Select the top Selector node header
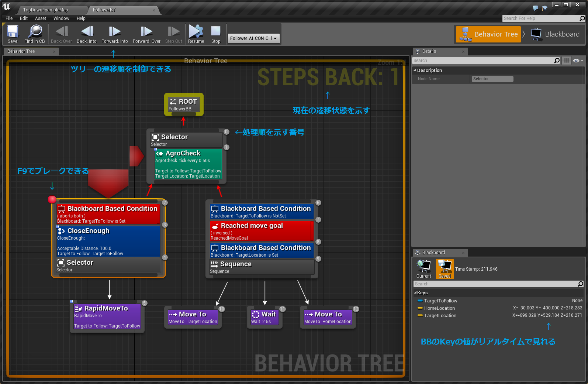Image resolution: width=588 pixels, height=384 pixels. tap(186, 140)
